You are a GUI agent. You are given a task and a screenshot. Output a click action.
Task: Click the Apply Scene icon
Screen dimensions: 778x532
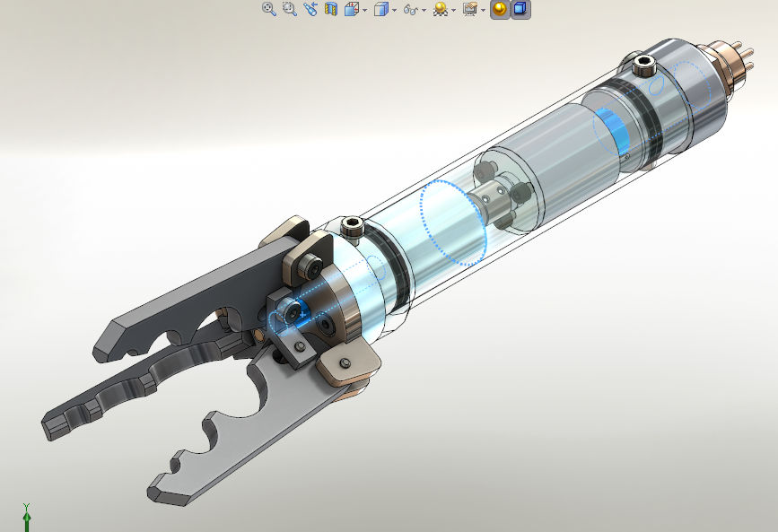470,9
